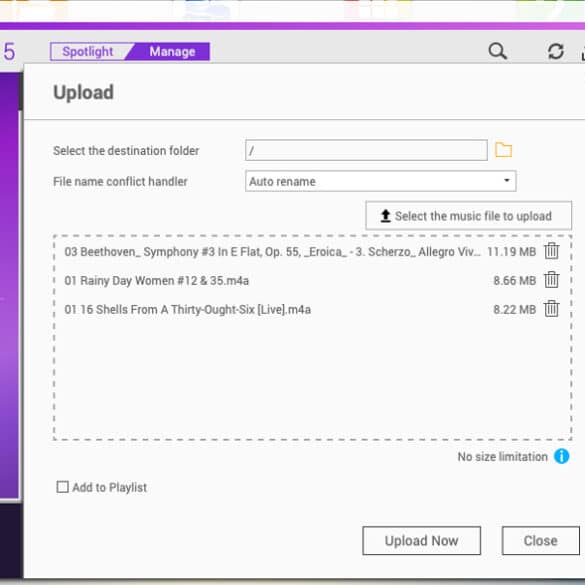
Task: Click the Select the destination folder label
Action: click(126, 151)
